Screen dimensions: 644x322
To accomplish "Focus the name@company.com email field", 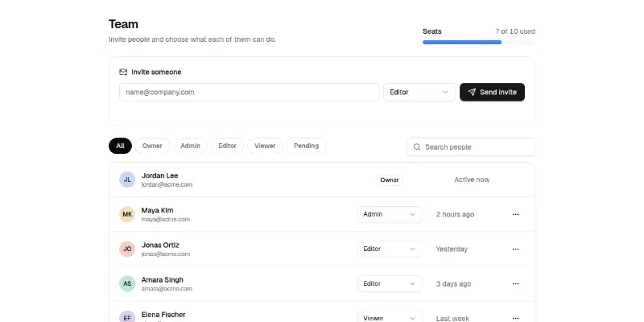I will pos(250,92).
